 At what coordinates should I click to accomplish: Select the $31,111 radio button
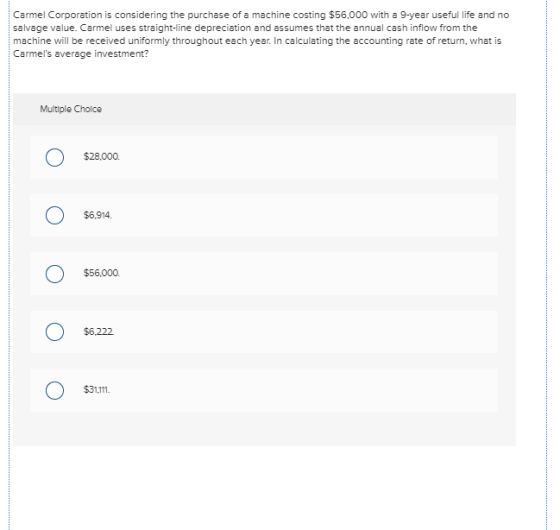point(55,390)
